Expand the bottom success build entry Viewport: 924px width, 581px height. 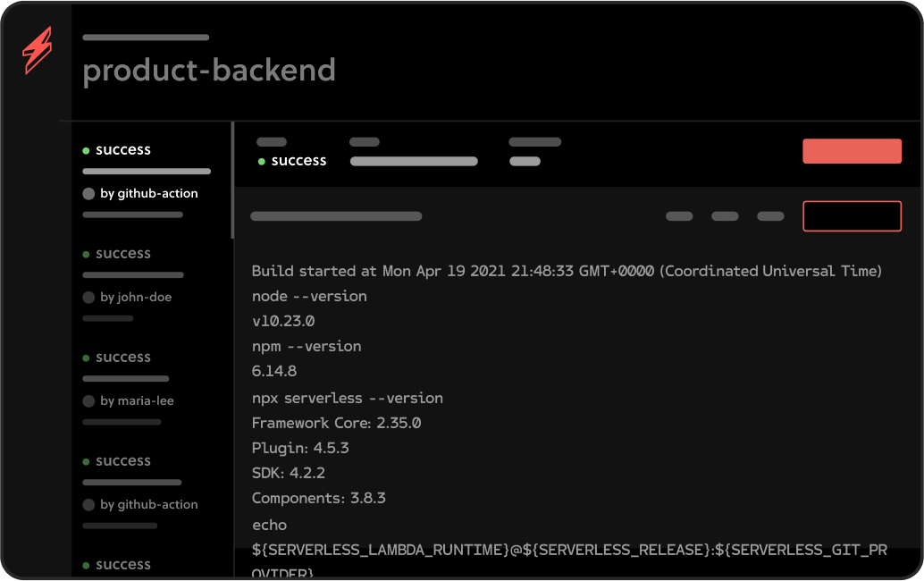(121, 564)
